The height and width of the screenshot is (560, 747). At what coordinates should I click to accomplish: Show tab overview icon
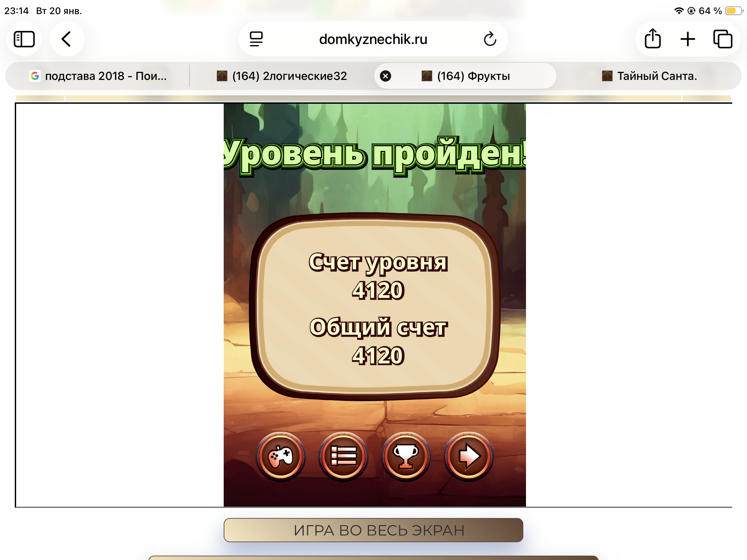tap(723, 39)
